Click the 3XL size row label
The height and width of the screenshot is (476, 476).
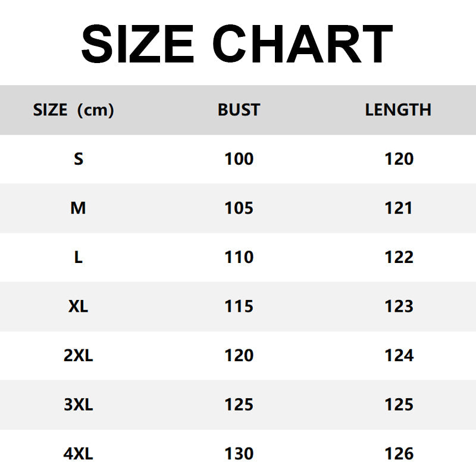click(79, 405)
